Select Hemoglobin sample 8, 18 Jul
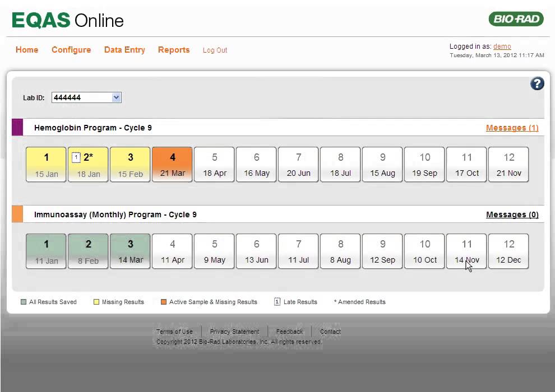The width and height of the screenshot is (555, 392). coord(340,165)
